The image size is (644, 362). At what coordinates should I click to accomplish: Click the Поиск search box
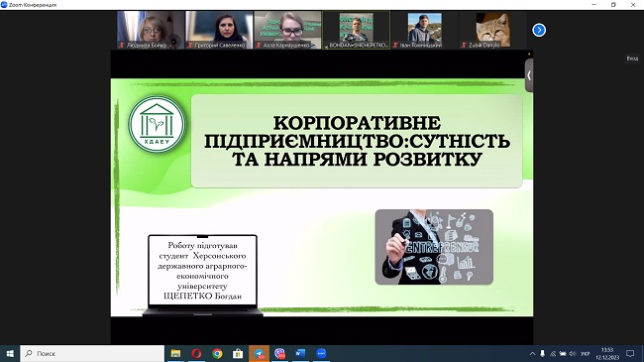click(92, 353)
